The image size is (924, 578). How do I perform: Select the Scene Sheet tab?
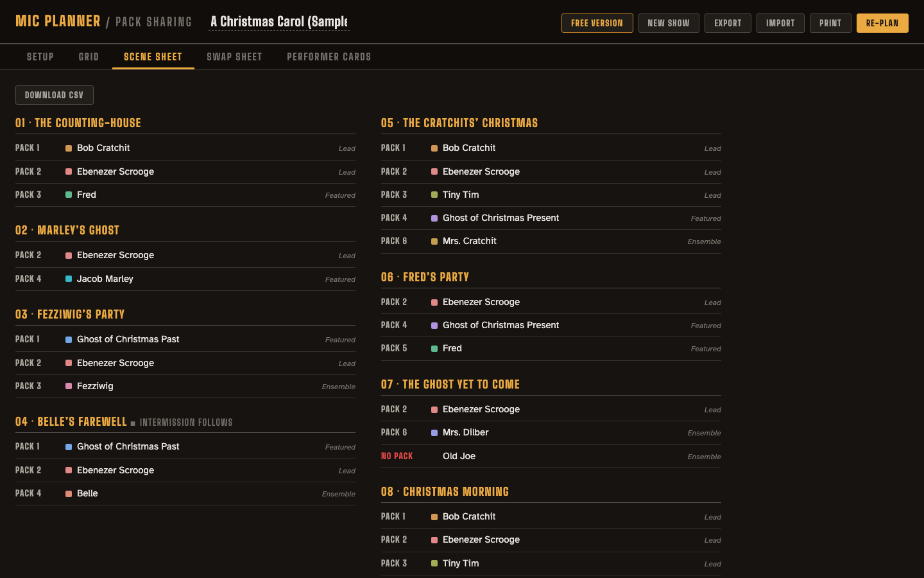[153, 57]
